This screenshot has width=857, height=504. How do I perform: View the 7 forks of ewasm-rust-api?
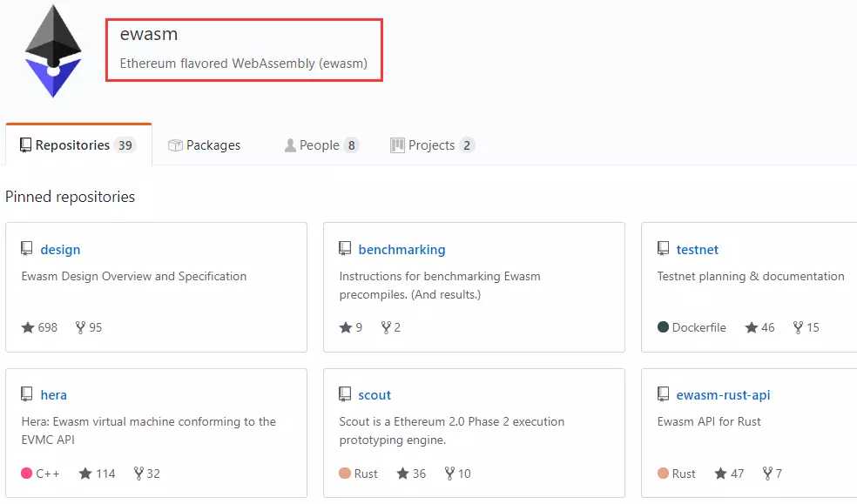pyautogui.click(x=773, y=474)
